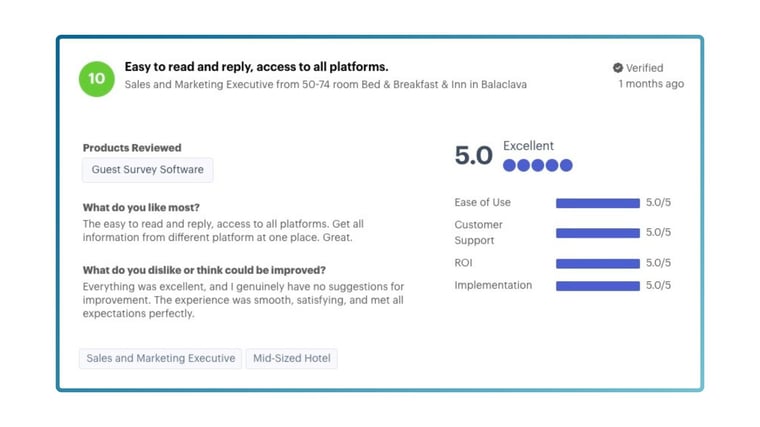The height and width of the screenshot is (427, 760).
Task: Click the Implementation rating bar
Action: pyautogui.click(x=598, y=286)
